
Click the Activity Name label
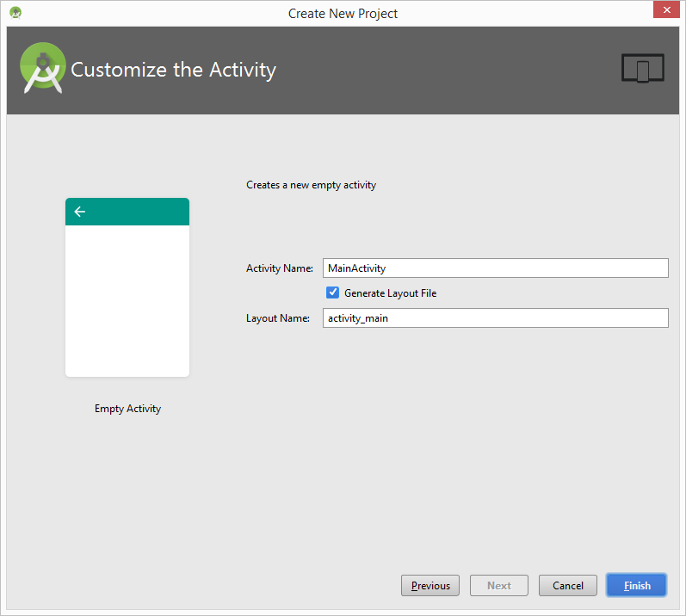coord(279,268)
